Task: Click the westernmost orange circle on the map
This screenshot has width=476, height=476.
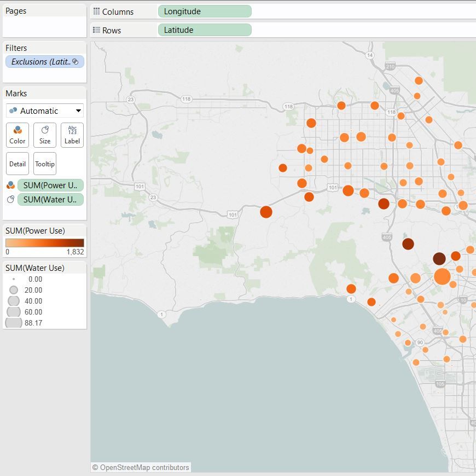Action: (266, 212)
